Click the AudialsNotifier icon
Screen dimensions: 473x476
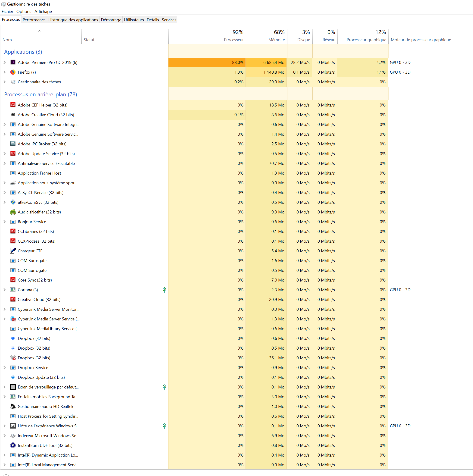[13, 212]
